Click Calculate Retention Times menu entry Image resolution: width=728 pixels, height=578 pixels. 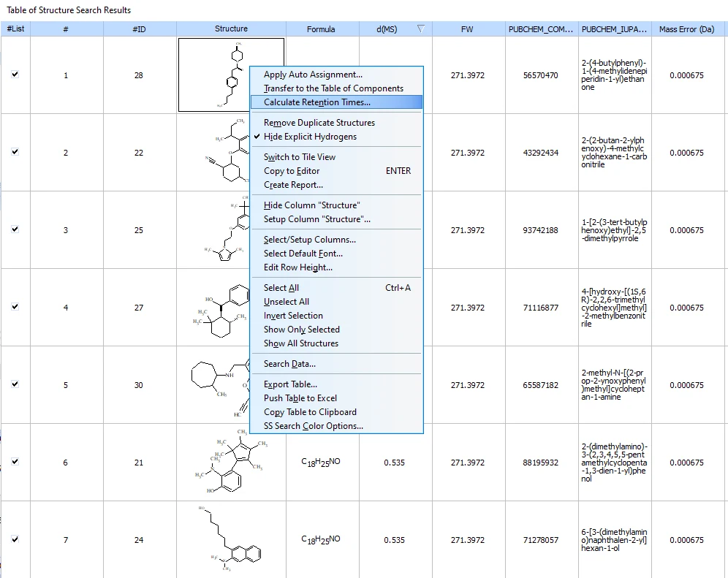pos(337,102)
